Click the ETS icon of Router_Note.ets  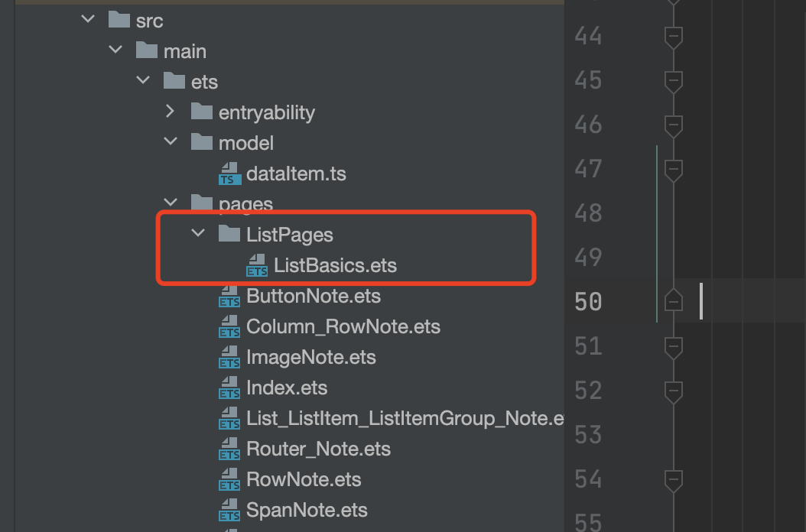(x=229, y=449)
